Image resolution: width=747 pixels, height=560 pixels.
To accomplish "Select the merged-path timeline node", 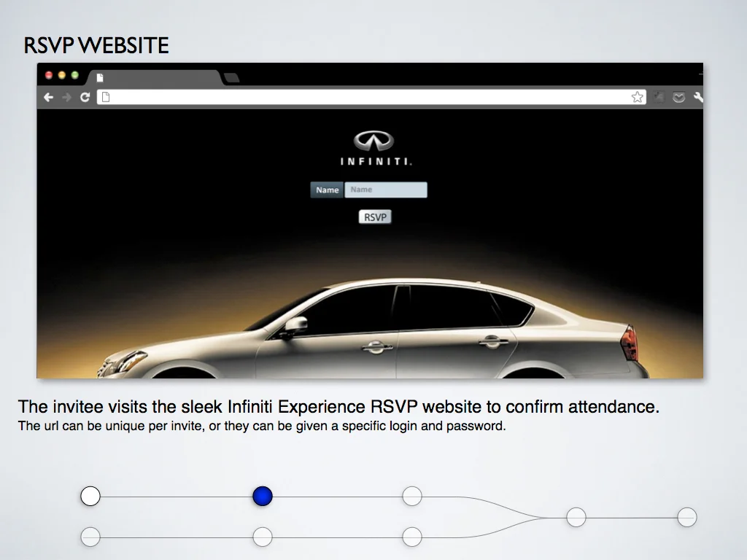I will tap(576, 517).
